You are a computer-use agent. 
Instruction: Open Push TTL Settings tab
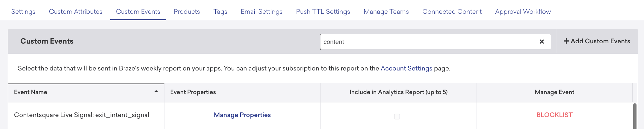pos(323,12)
